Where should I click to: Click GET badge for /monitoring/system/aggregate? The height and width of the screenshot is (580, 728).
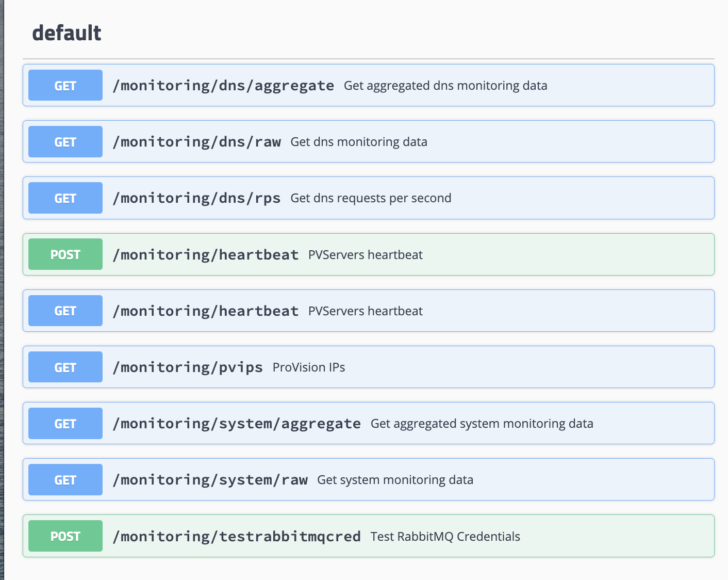point(65,424)
